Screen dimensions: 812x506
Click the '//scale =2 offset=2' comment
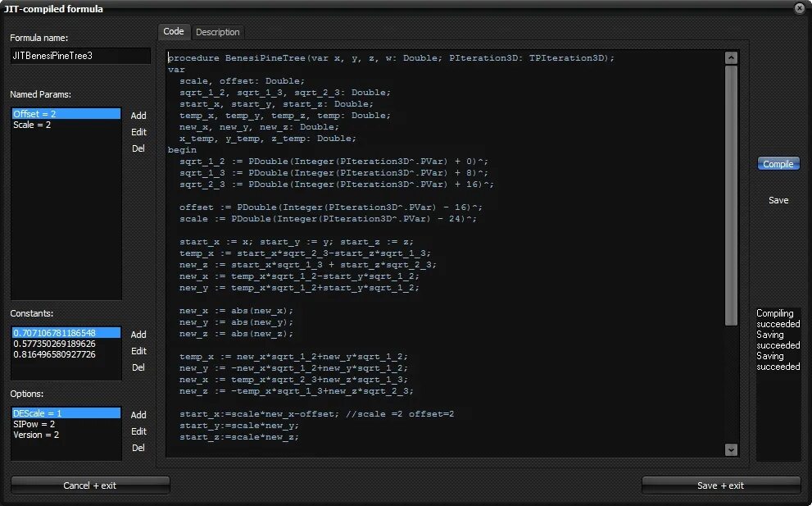399,414
